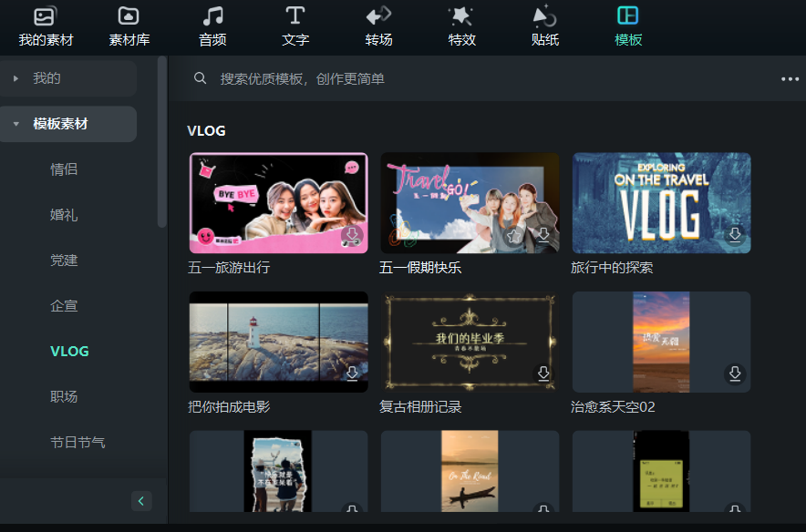Viewport: 806px width, 532px height.
Task: Open the 我的素材 my media panel
Action: (44, 25)
